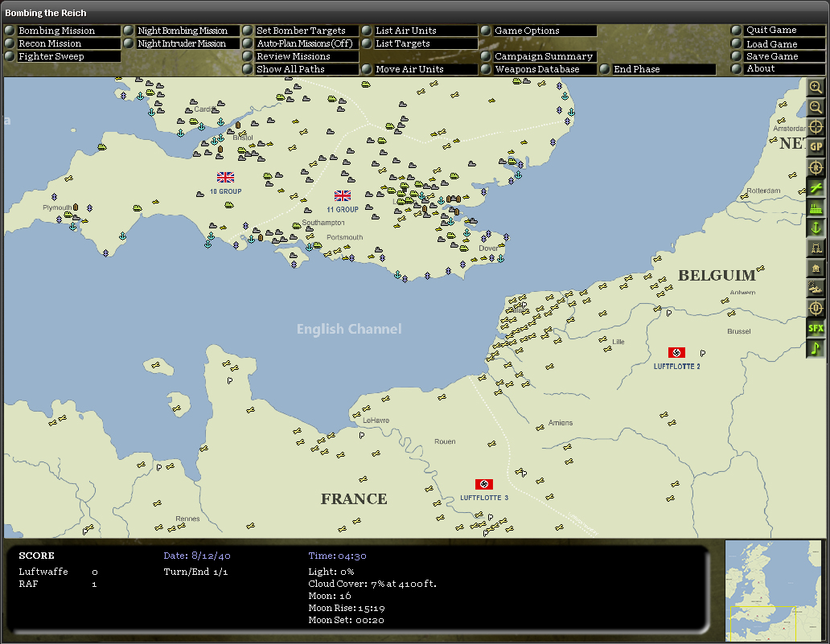The image size is (830, 644).
Task: Click the overview minimap of Britain
Action: coord(773,591)
